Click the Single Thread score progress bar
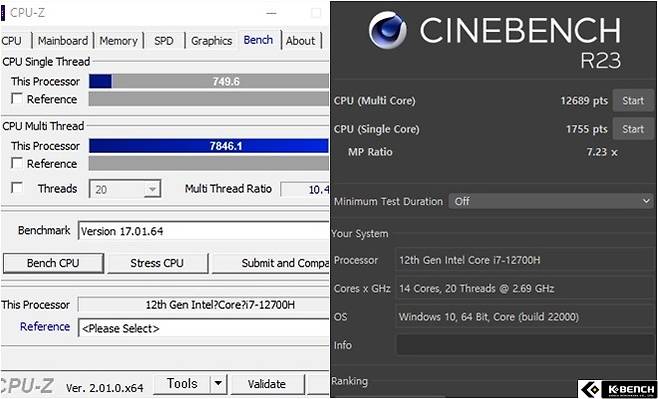The width and height of the screenshot is (658, 399). 209,81
